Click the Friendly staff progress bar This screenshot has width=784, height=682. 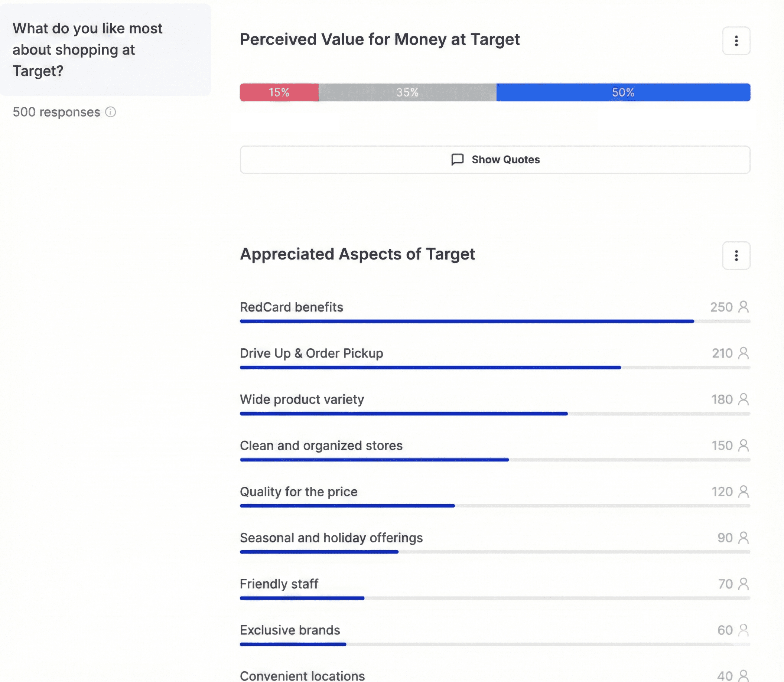[495, 598]
